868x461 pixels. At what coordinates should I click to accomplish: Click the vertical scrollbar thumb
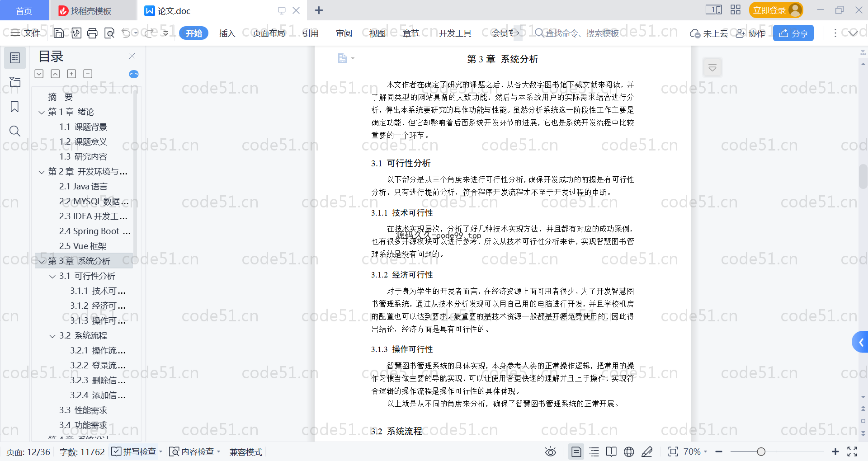(863, 176)
